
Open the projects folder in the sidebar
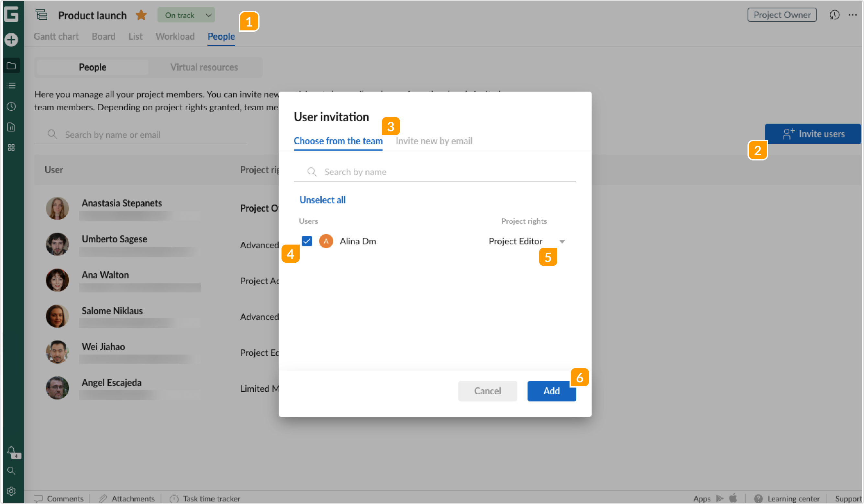pyautogui.click(x=12, y=65)
